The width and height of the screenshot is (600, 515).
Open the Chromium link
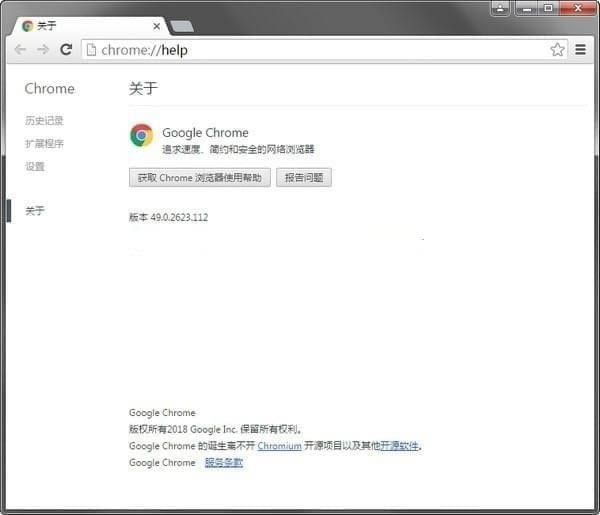tap(279, 447)
